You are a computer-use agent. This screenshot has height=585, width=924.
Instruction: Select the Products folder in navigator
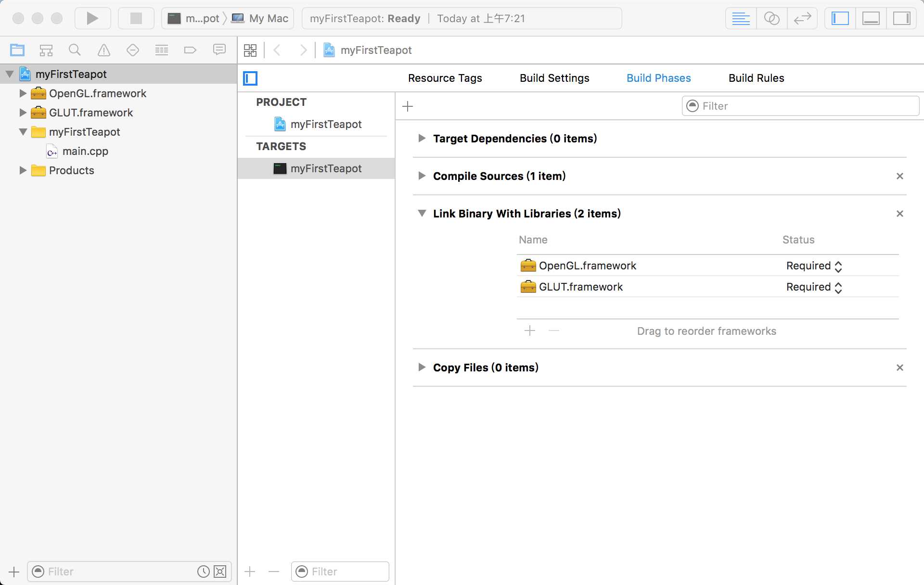point(118,170)
